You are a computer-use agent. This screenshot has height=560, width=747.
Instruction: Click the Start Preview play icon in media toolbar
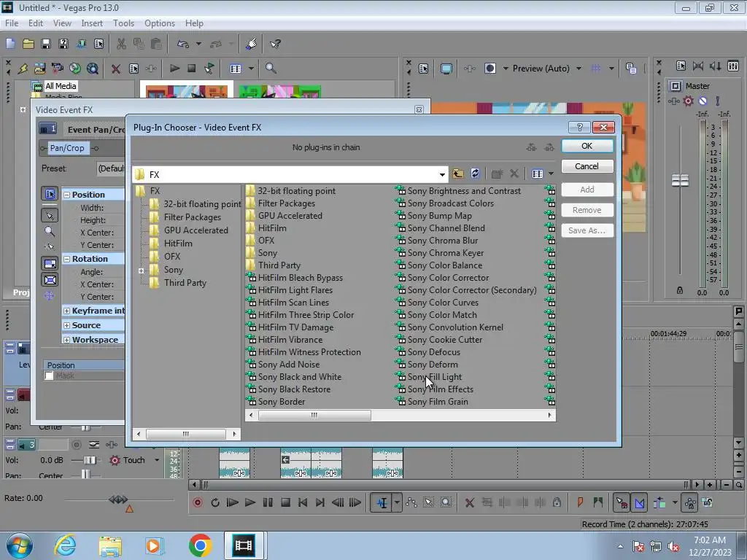(x=174, y=68)
